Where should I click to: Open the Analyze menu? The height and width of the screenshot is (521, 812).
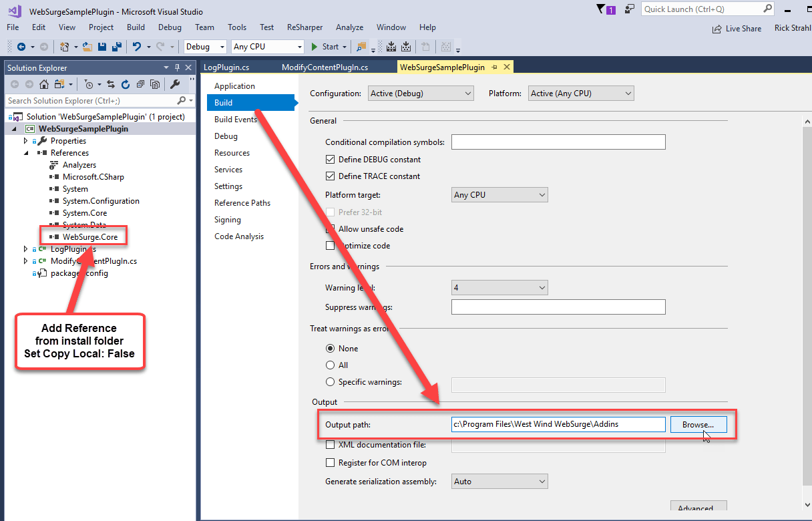pos(349,27)
